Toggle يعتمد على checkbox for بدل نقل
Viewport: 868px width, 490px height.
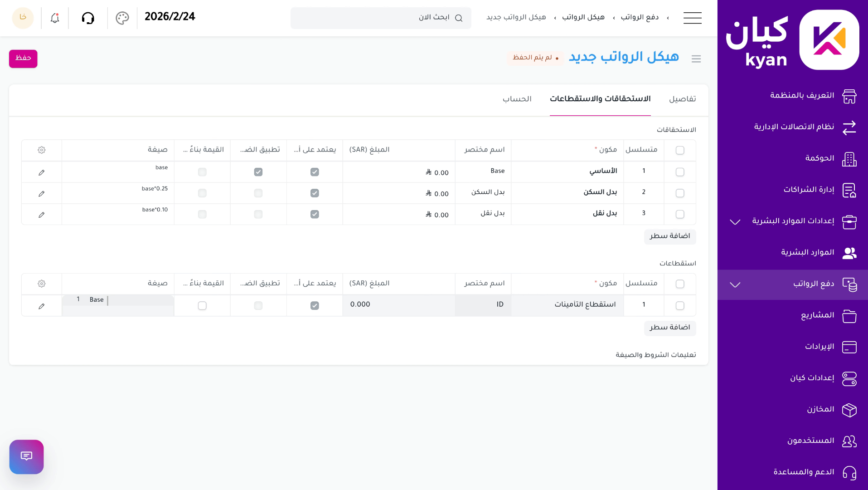(x=315, y=214)
